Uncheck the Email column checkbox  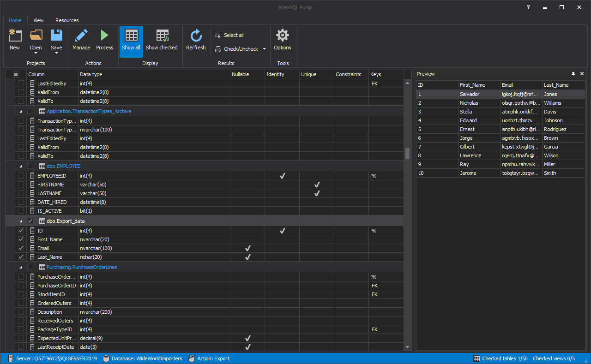(x=21, y=248)
